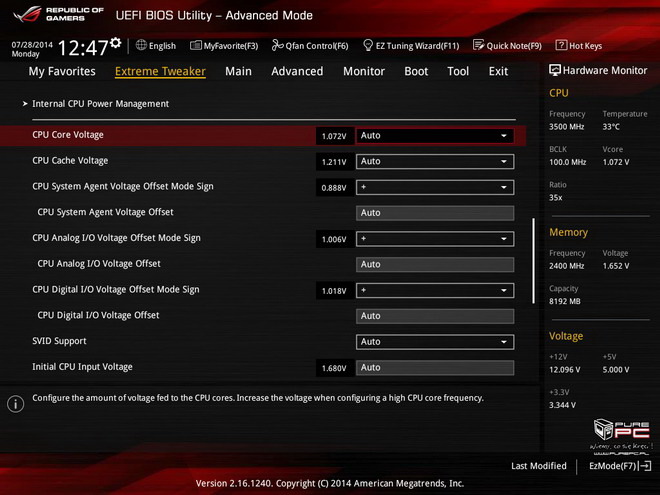660x495 pixels.
Task: Open the CPU Core Voltage dropdown
Action: pos(435,136)
